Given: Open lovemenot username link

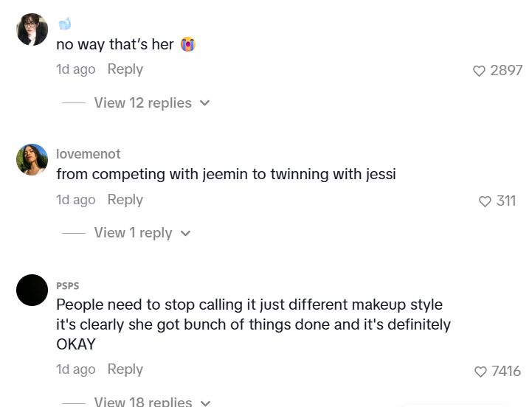Looking at the screenshot, I should 89,154.
